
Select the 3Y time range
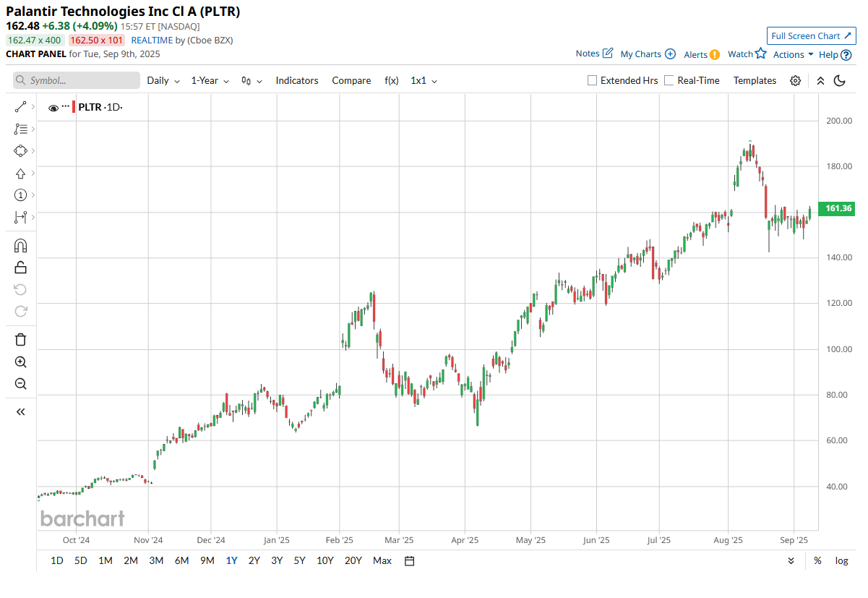277,560
